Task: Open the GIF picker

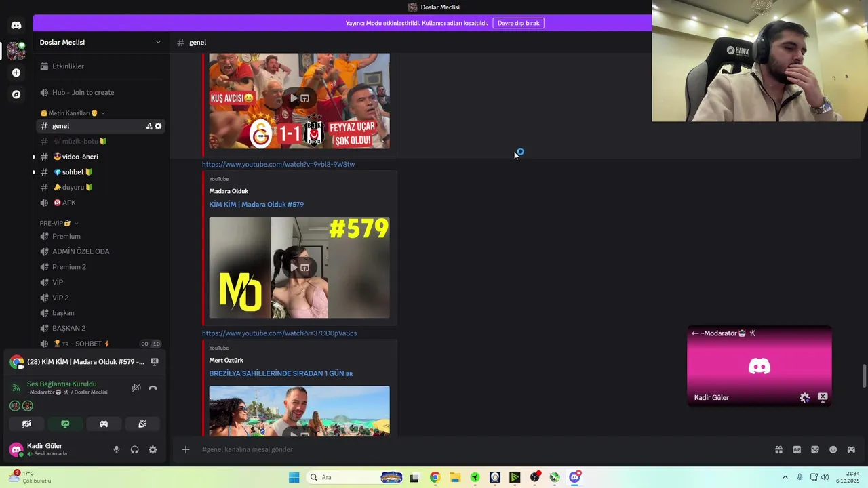Action: tap(797, 449)
